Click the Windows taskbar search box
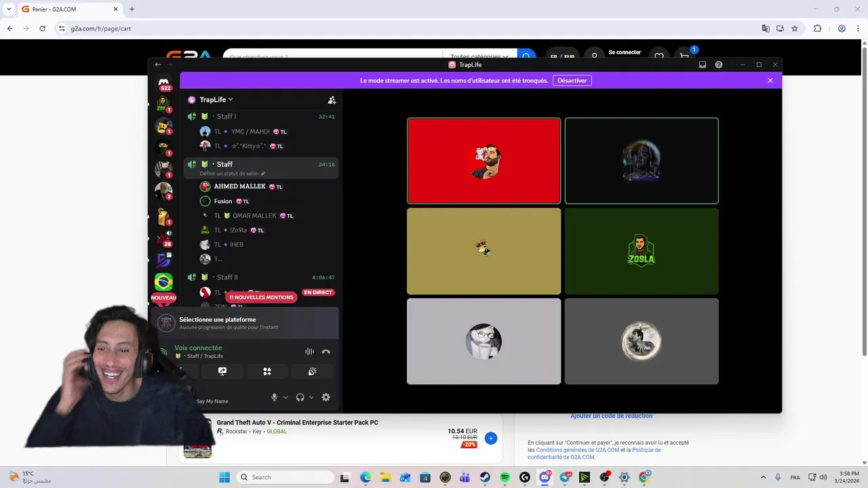The image size is (868, 488). click(x=286, y=477)
